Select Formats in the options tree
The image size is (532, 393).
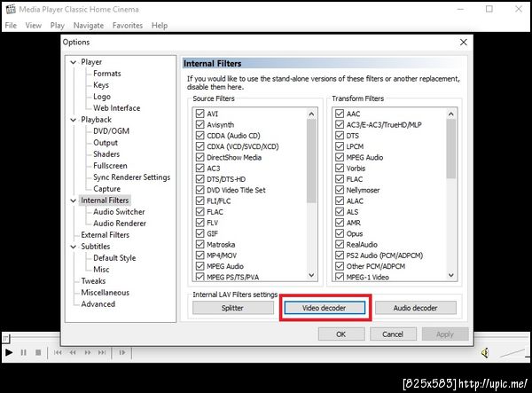click(107, 74)
